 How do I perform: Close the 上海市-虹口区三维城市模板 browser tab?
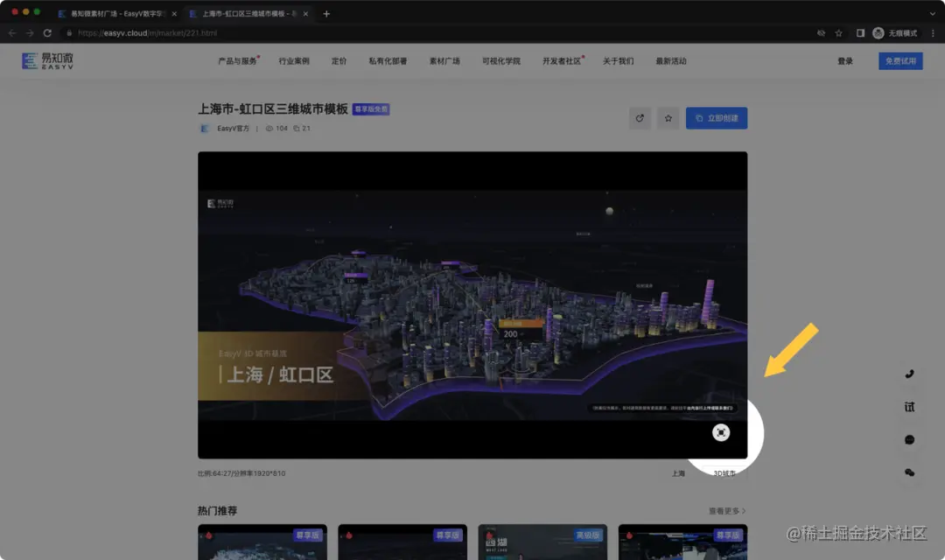coord(305,13)
